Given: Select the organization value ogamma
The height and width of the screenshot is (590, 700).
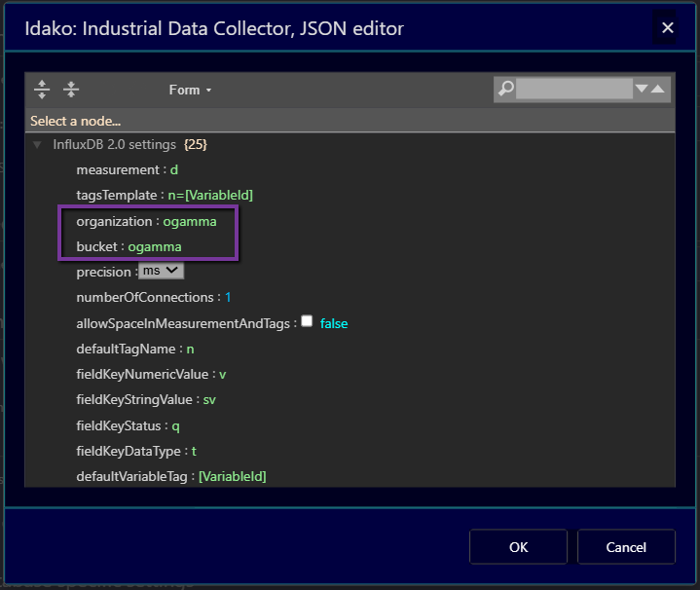Looking at the screenshot, I should click(x=190, y=221).
